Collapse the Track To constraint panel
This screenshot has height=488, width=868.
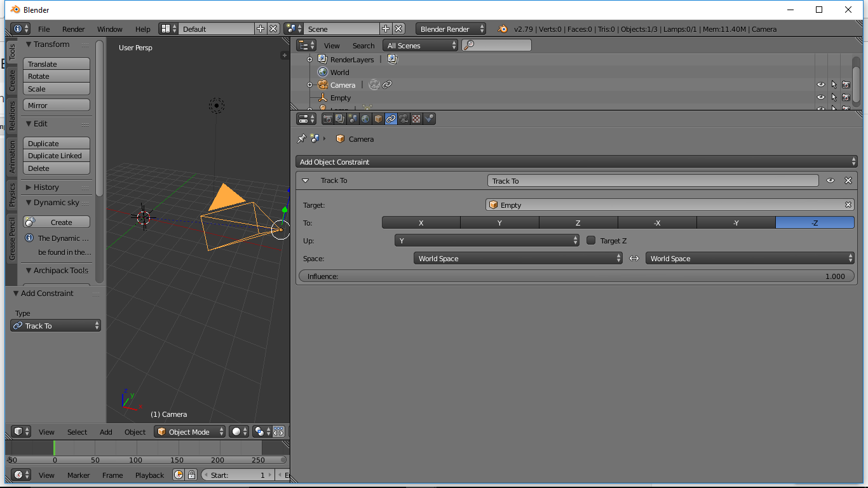(306, 180)
